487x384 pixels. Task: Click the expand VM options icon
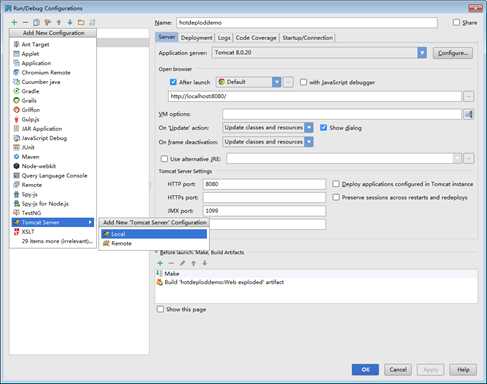[468, 114]
